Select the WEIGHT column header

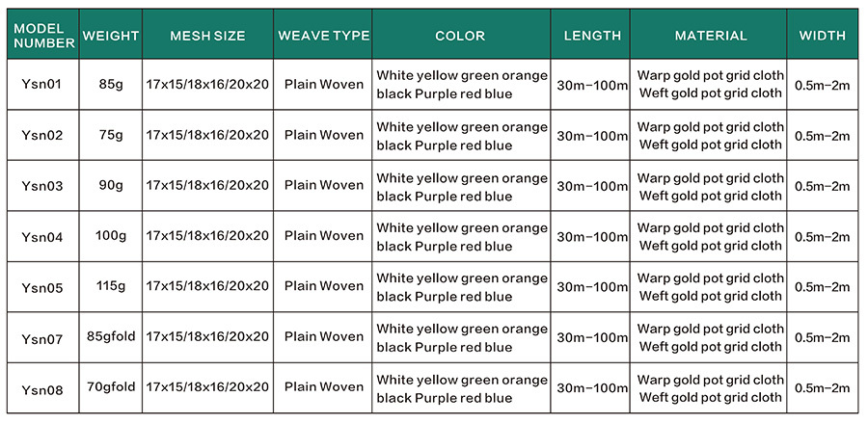click(111, 35)
